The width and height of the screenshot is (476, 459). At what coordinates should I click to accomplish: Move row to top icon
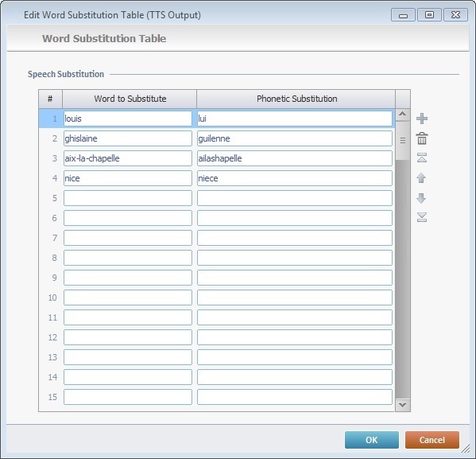[422, 158]
